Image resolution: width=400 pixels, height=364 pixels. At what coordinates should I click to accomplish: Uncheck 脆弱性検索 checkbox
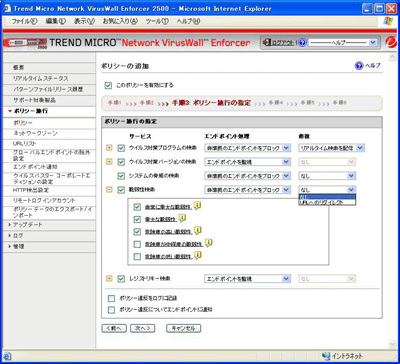121,190
